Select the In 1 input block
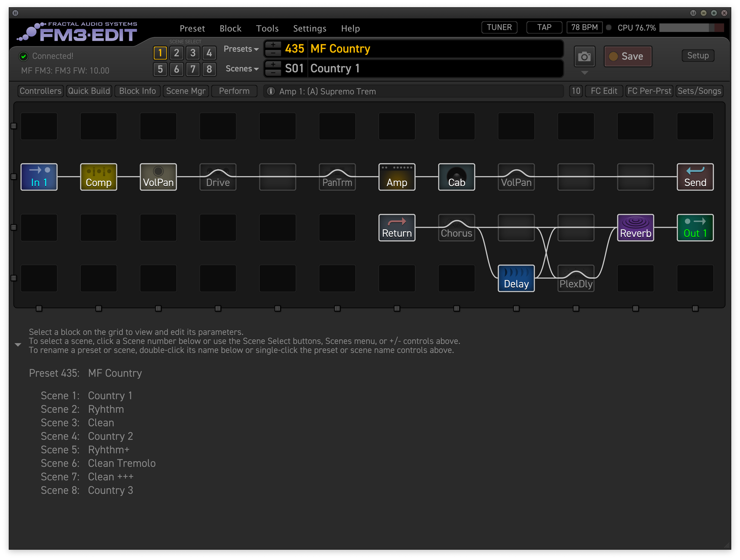This screenshot has height=560, width=740. click(x=39, y=177)
